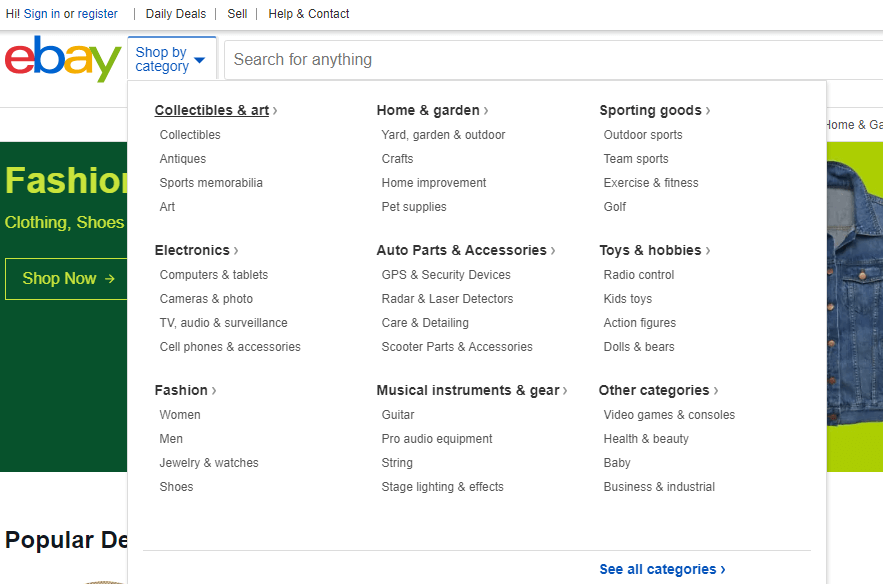Focus the Search for anything field

click(553, 60)
